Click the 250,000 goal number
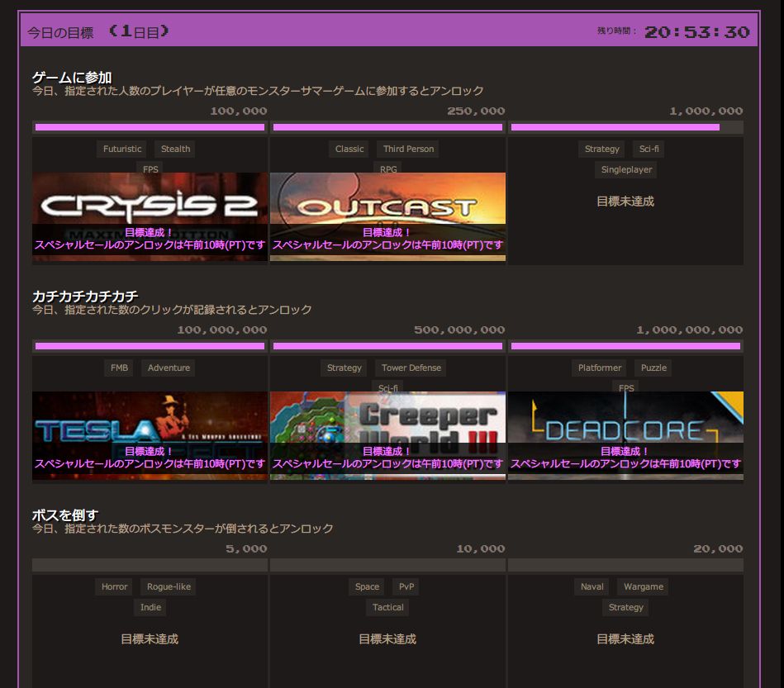The height and width of the screenshot is (688, 784). [476, 111]
